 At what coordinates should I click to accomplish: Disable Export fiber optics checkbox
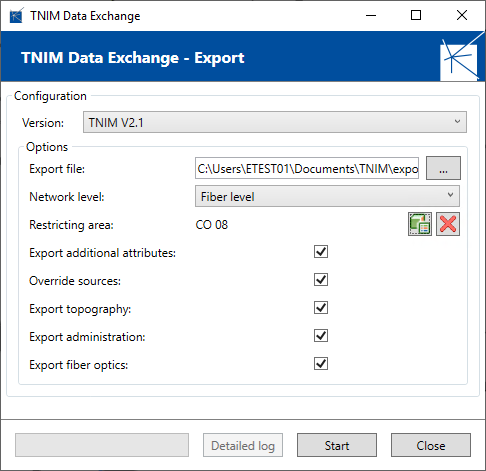[x=321, y=364]
